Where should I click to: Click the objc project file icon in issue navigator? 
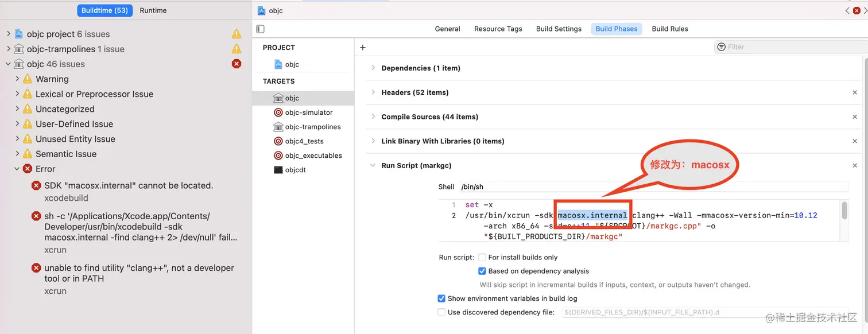pyautogui.click(x=18, y=34)
